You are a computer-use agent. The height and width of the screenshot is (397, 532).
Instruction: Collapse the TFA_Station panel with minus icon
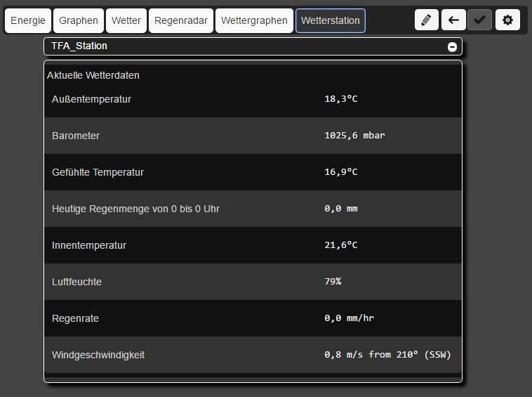(x=452, y=46)
